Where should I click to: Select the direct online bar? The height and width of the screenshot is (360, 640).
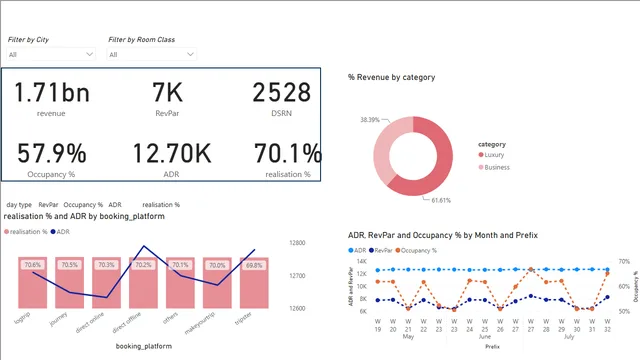tap(107, 282)
